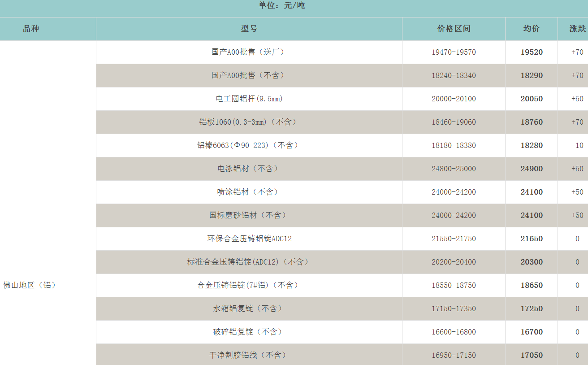Open the 国产A00批售（送厂） entry
588x365 pixels.
pyautogui.click(x=249, y=52)
